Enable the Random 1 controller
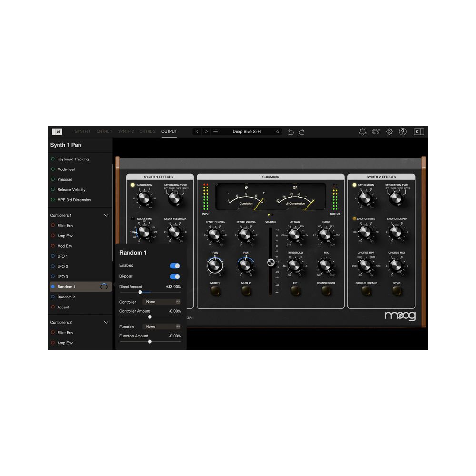Screen dimensions: 476x476 click(175, 266)
